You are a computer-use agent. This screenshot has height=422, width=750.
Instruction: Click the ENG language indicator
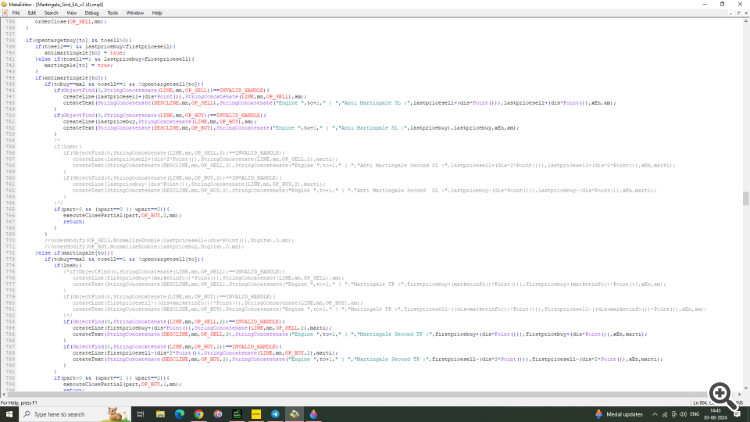[695, 414]
